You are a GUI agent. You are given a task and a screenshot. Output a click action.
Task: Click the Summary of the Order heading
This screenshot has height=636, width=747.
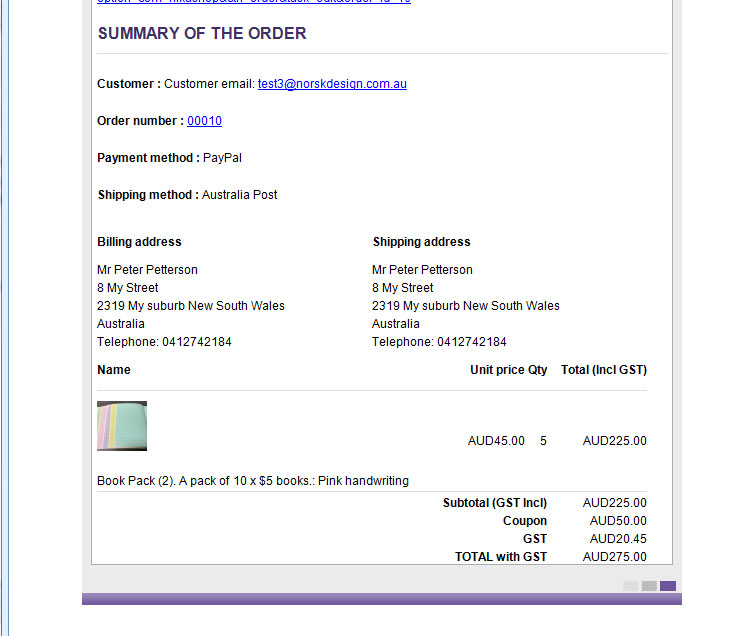point(202,33)
